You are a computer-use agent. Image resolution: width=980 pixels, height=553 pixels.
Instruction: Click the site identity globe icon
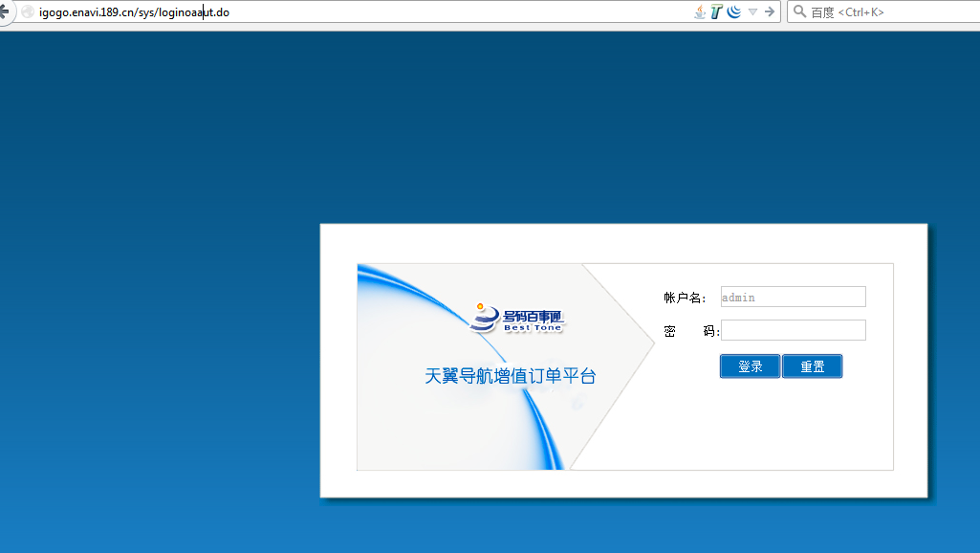(28, 11)
